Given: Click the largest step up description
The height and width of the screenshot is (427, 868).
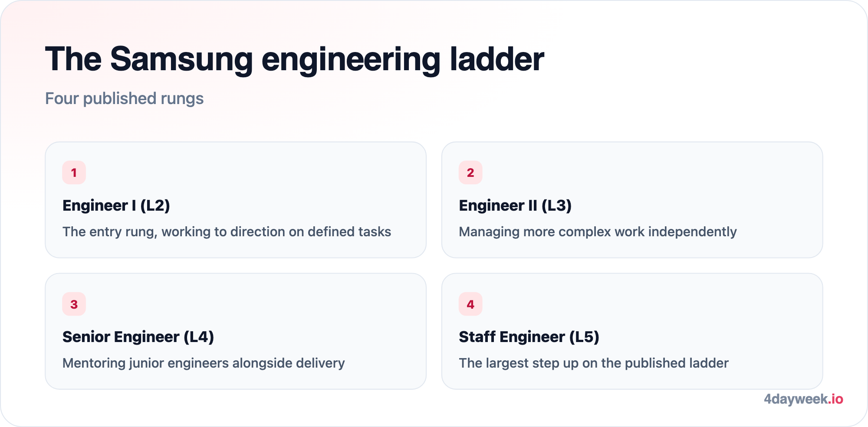Looking at the screenshot, I should [x=594, y=363].
